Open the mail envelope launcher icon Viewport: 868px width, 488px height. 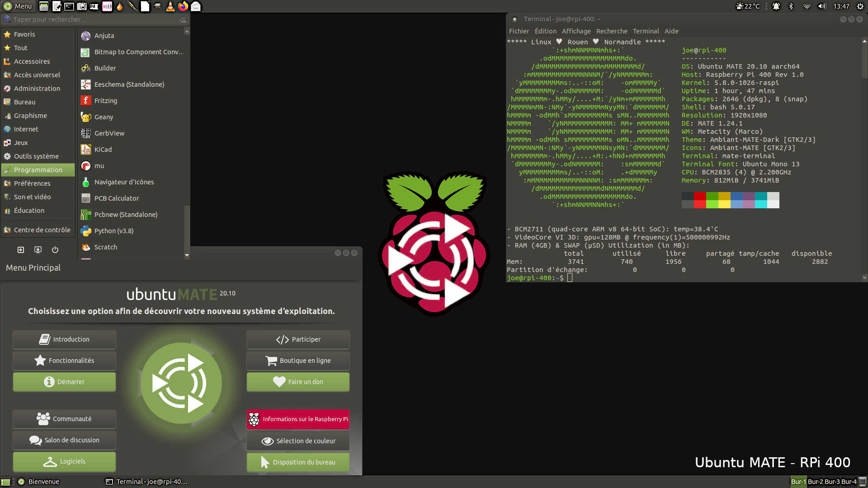pos(196,6)
